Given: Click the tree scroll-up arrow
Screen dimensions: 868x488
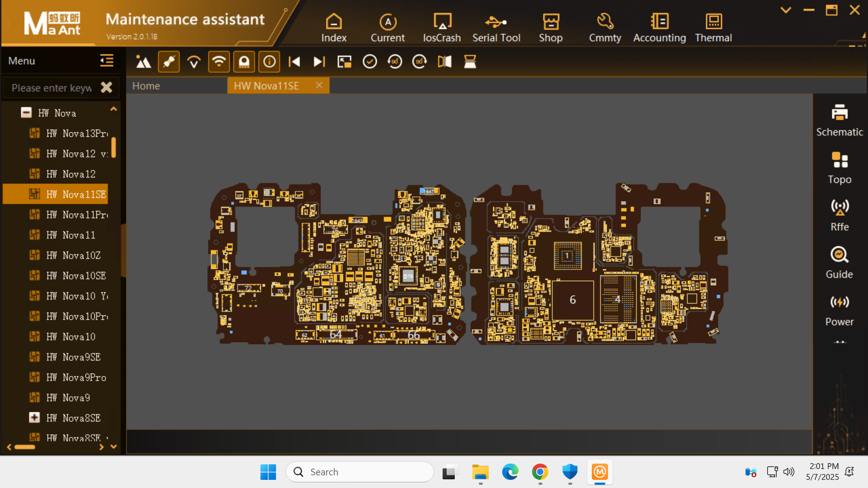Looking at the screenshot, I should point(113,109).
